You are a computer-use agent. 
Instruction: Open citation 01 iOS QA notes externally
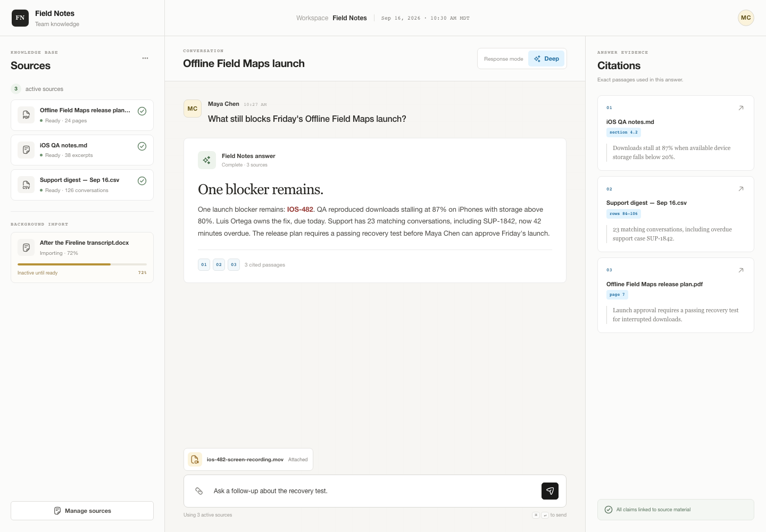(x=740, y=108)
